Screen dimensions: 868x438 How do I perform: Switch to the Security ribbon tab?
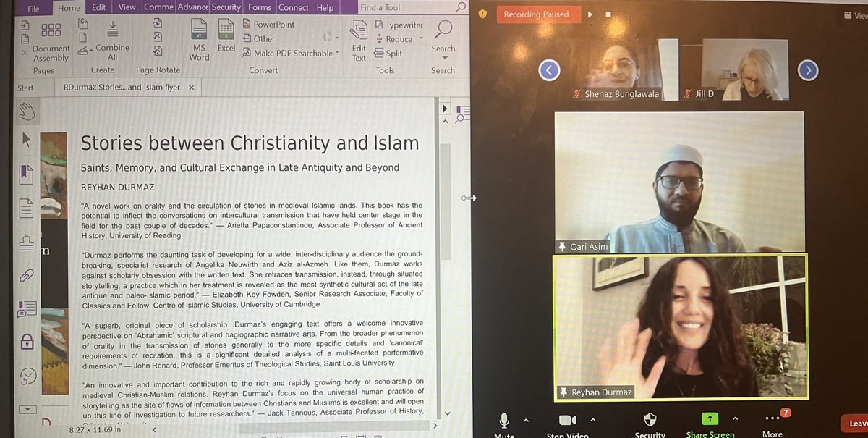226,7
